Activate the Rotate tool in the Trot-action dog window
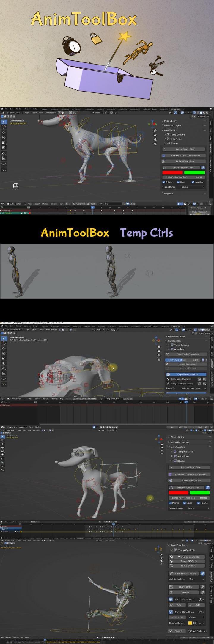Screen dimensions: 214x644 coord(4,138)
